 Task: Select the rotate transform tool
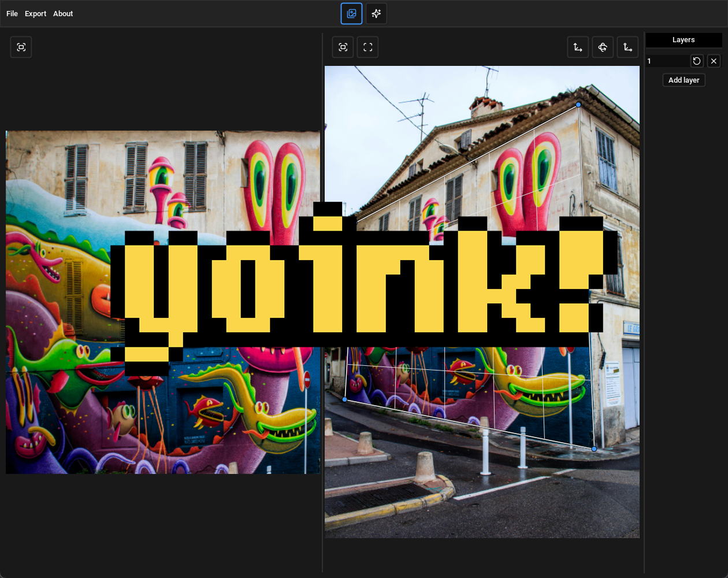(x=603, y=47)
